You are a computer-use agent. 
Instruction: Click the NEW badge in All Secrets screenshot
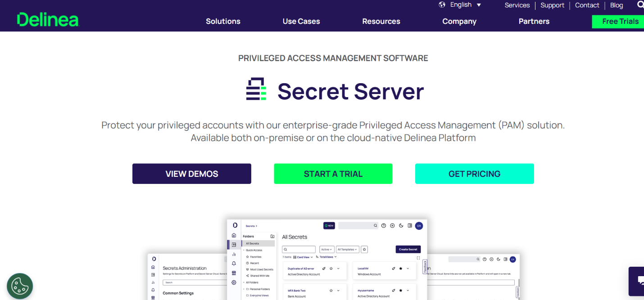(329, 226)
